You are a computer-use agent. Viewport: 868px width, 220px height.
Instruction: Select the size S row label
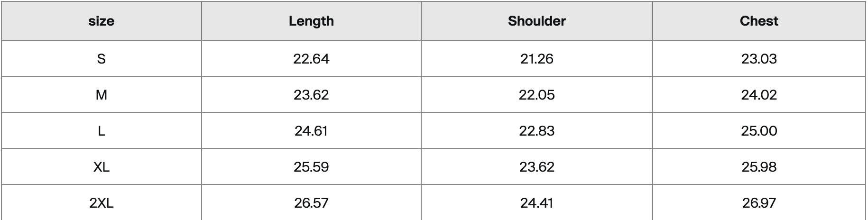pos(102,59)
